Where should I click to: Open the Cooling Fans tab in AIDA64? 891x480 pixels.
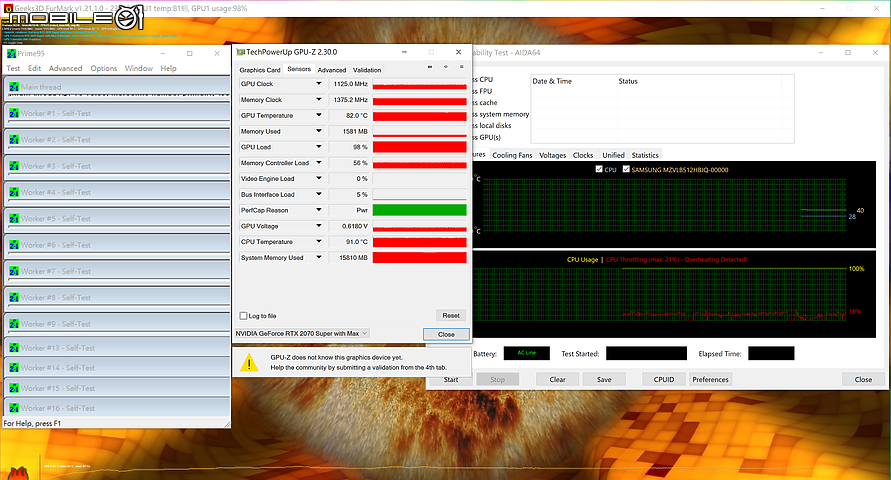coord(512,155)
